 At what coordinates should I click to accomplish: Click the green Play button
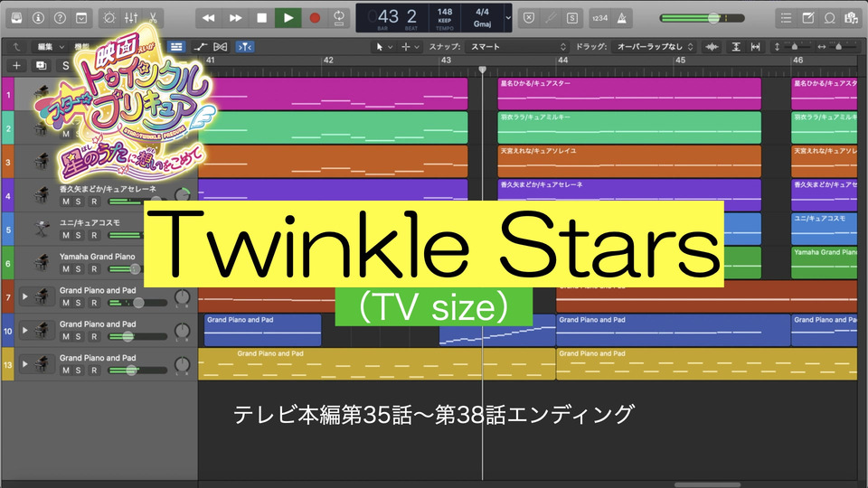pos(288,18)
